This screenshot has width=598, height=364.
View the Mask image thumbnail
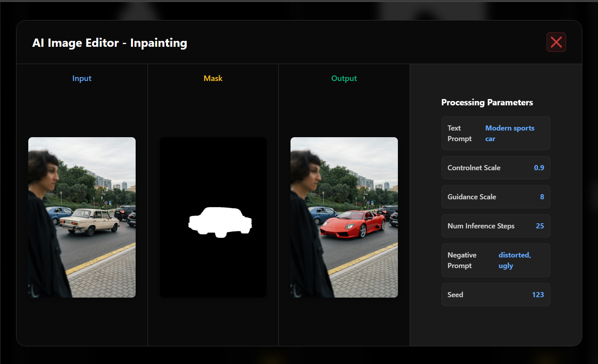coord(213,217)
